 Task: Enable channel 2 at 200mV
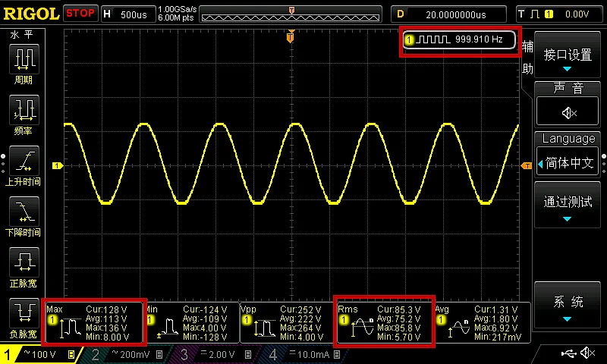point(127,354)
